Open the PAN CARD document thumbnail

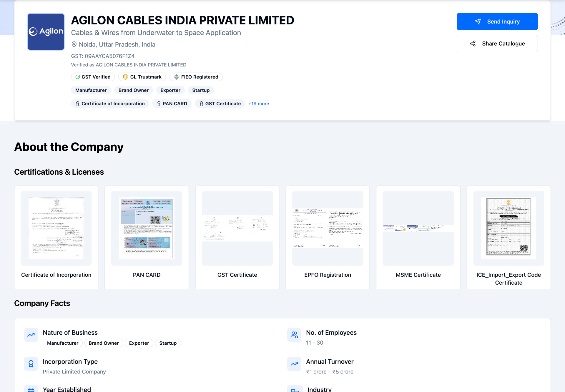tap(147, 228)
